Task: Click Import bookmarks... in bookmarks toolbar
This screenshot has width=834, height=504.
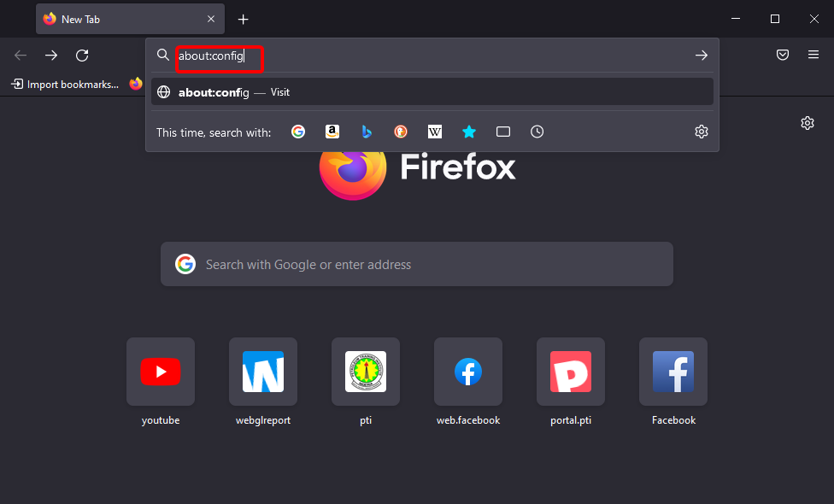Action: 65,84
